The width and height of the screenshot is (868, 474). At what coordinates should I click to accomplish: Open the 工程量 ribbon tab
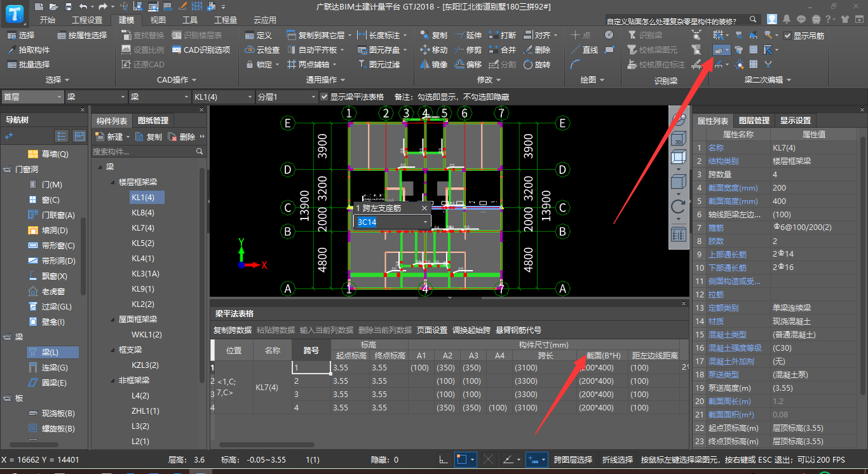click(x=226, y=20)
